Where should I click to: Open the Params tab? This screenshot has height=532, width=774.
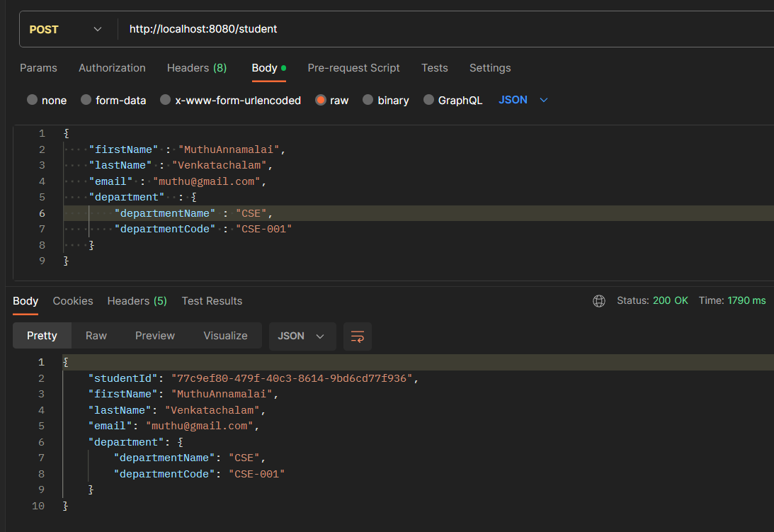pos(38,68)
